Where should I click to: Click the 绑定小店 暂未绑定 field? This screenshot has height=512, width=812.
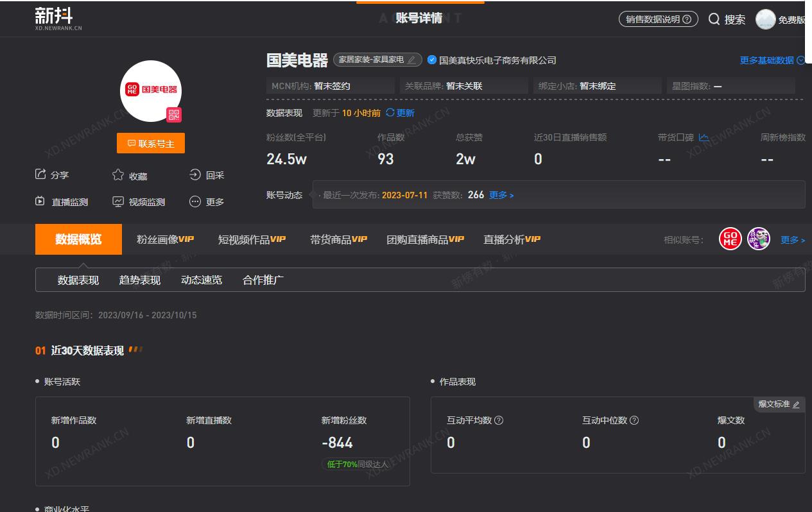598,86
